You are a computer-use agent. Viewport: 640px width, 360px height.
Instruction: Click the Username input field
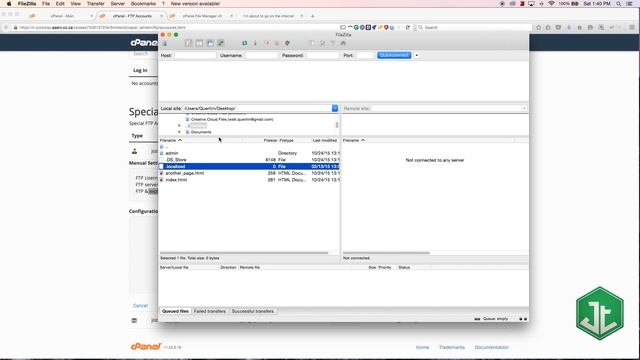click(261, 55)
